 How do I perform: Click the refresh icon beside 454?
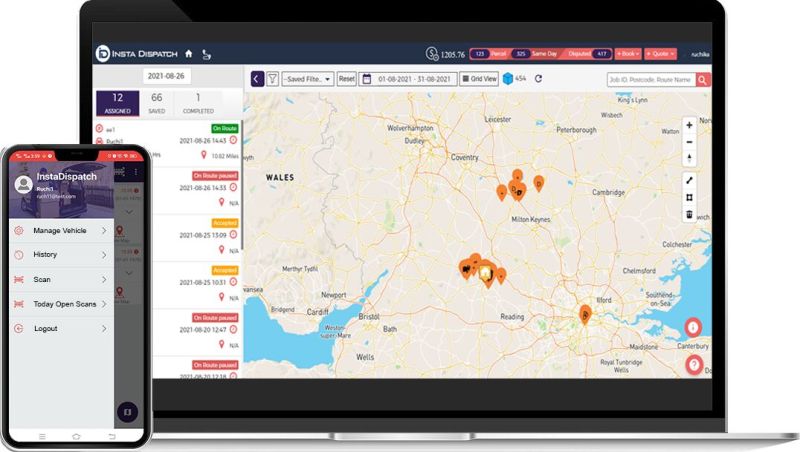point(539,78)
